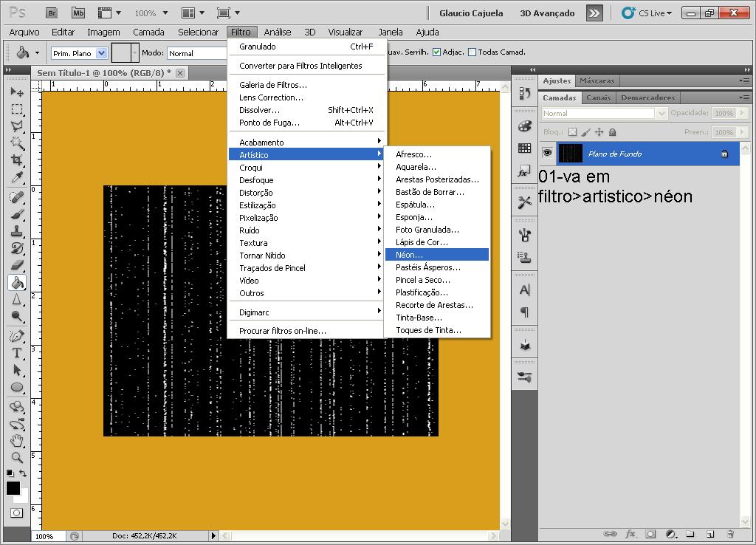
Task: Hide the Plano de Fundo layer
Action: point(546,154)
